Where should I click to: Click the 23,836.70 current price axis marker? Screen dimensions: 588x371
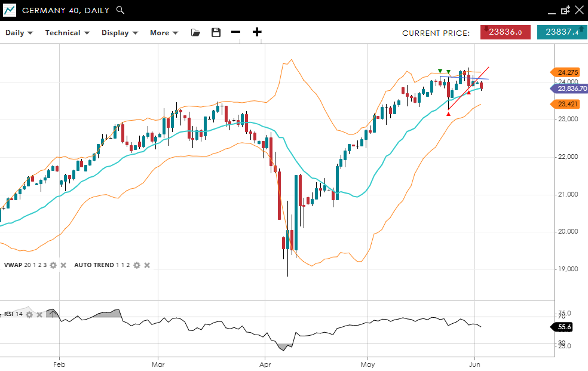569,88
